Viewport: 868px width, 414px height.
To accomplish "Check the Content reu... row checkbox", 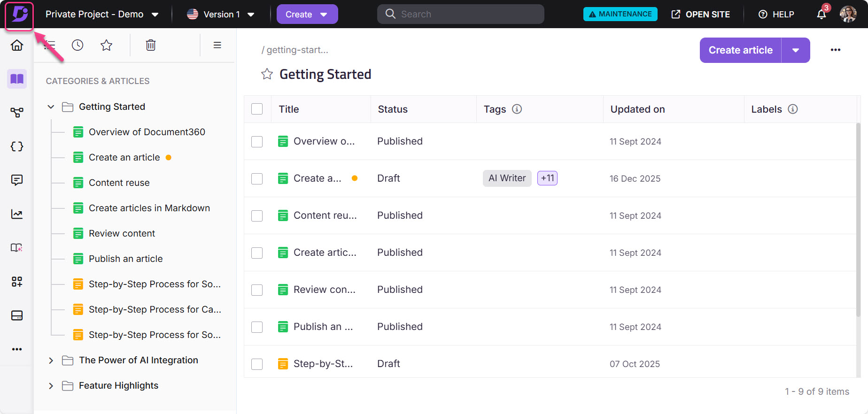I will [x=257, y=215].
